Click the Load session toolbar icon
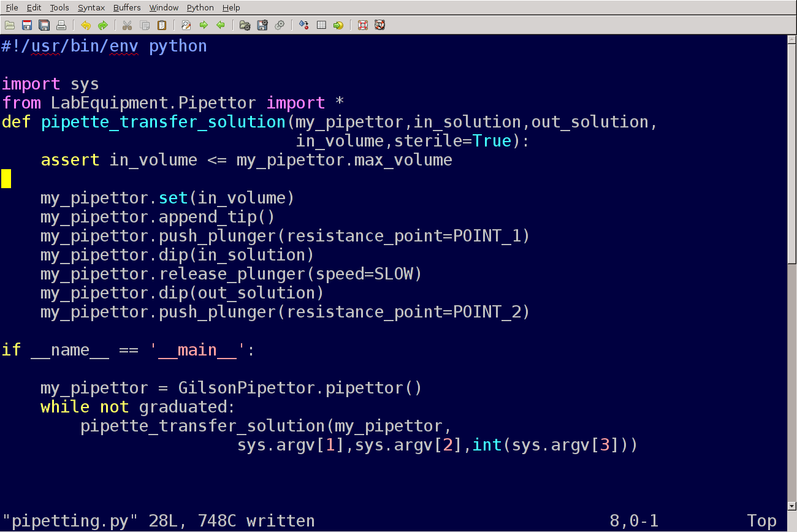The height and width of the screenshot is (532, 797). (x=245, y=25)
